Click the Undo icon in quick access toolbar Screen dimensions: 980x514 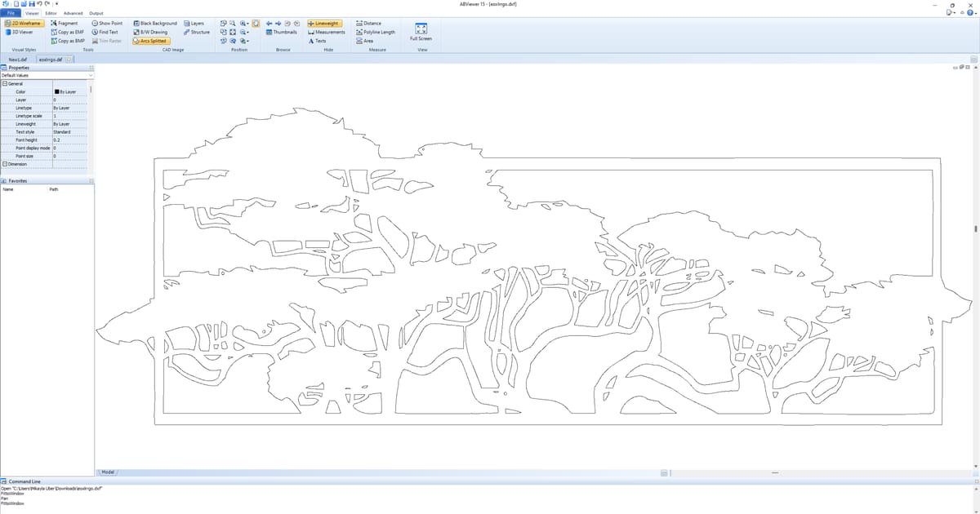tap(40, 4)
